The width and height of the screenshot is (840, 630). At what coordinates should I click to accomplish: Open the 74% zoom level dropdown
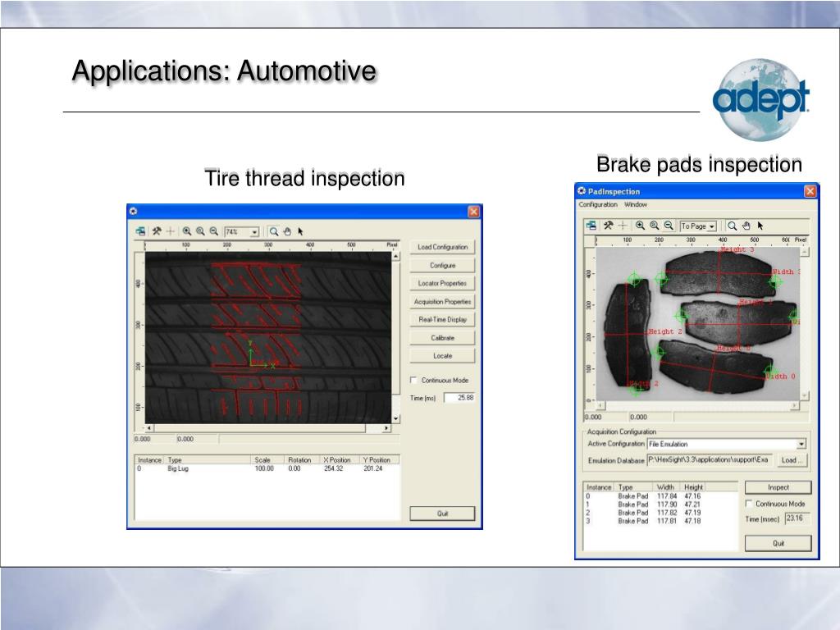(x=254, y=232)
